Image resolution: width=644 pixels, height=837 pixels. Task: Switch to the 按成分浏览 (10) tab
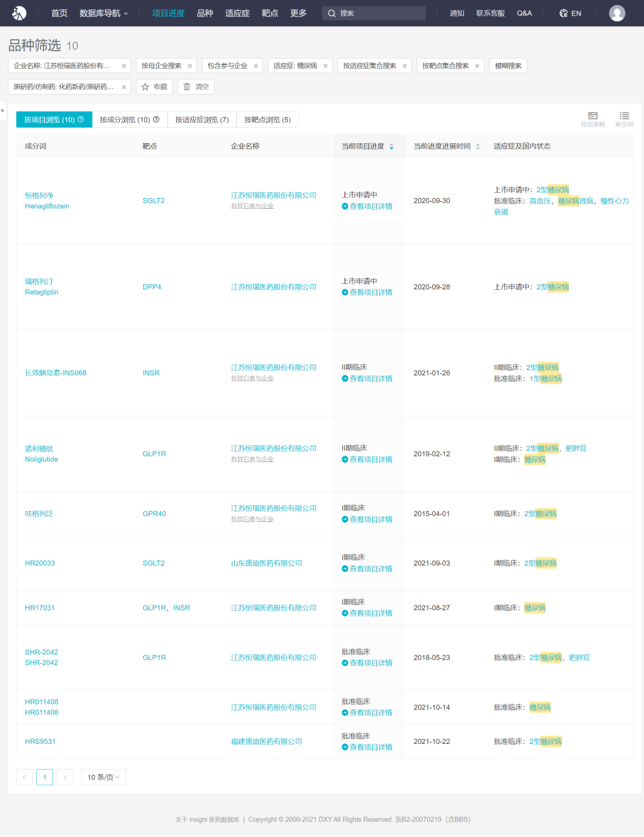[x=130, y=119]
